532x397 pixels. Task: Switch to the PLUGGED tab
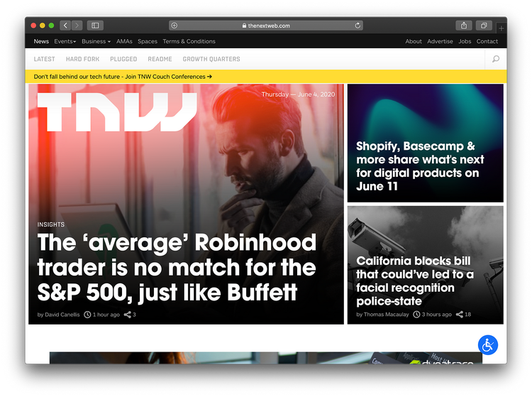[123, 59]
